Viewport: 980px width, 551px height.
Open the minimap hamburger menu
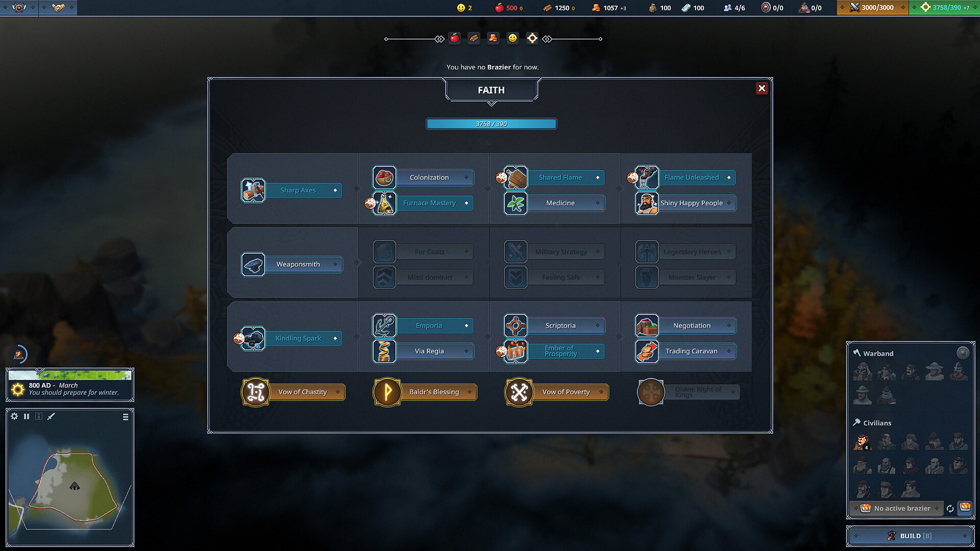click(125, 416)
